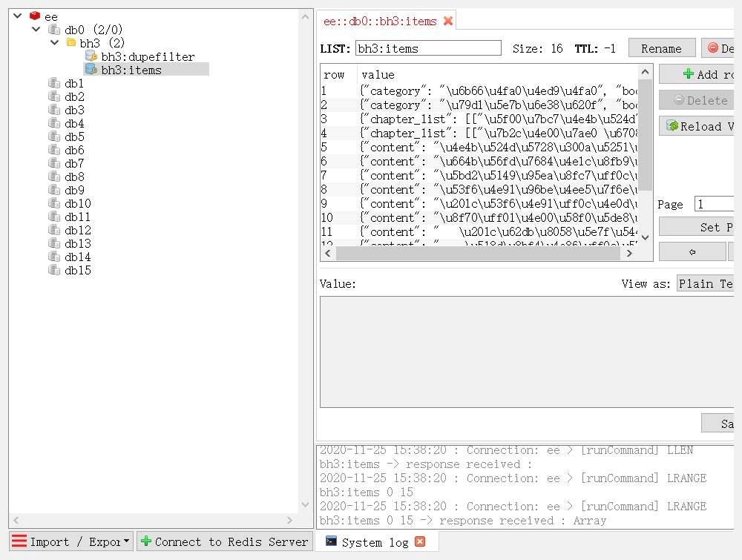Collapse the bh3 namespace folder
This screenshot has height=560, width=742.
pos(54,42)
